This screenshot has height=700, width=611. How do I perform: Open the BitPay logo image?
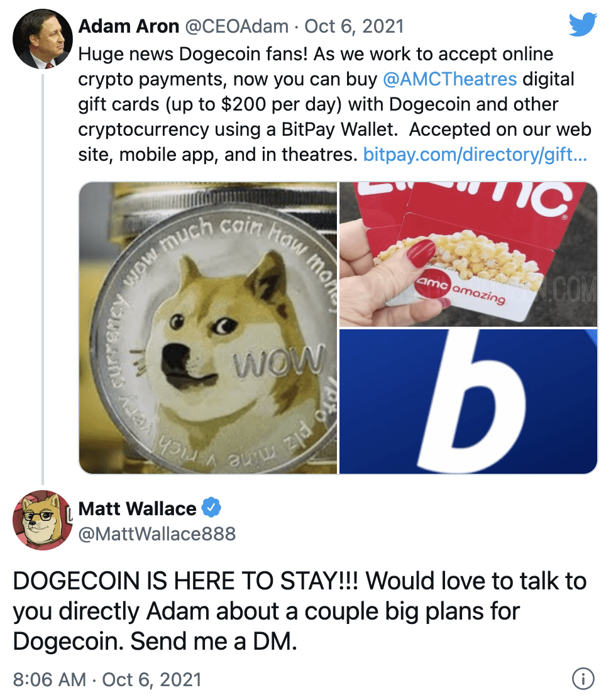coord(468,402)
